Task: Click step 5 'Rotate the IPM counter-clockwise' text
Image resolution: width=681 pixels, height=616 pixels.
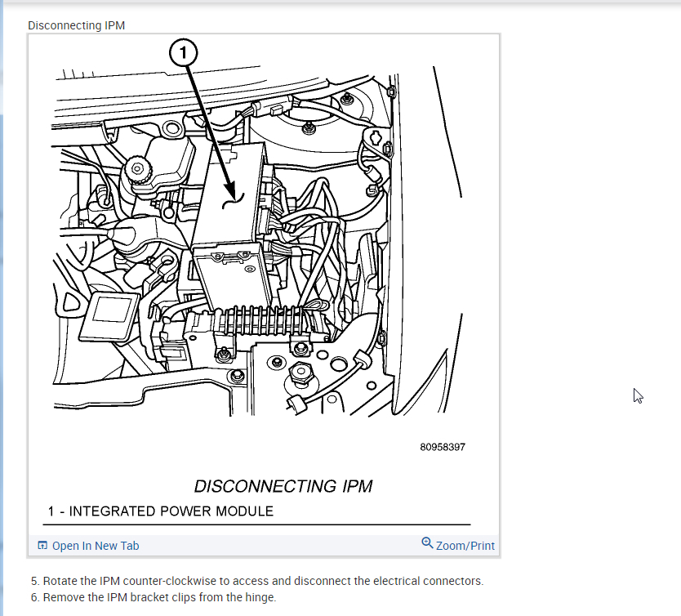Action: click(x=257, y=581)
